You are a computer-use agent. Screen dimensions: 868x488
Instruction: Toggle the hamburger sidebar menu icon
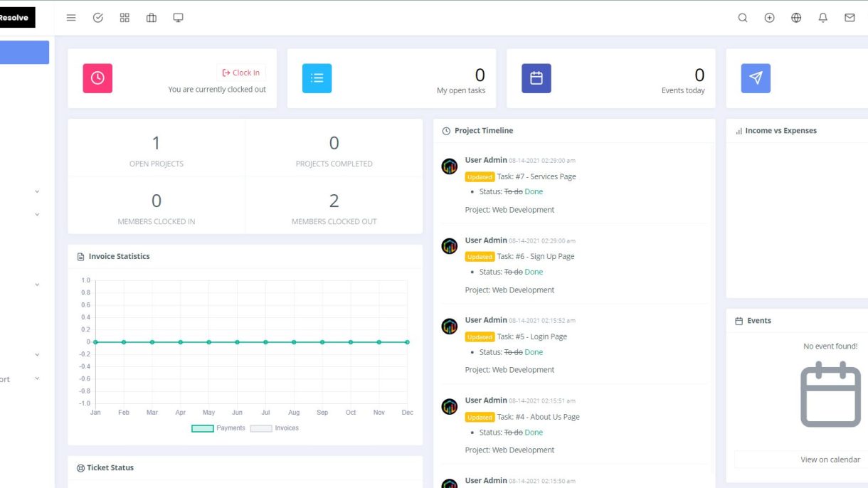[71, 18]
